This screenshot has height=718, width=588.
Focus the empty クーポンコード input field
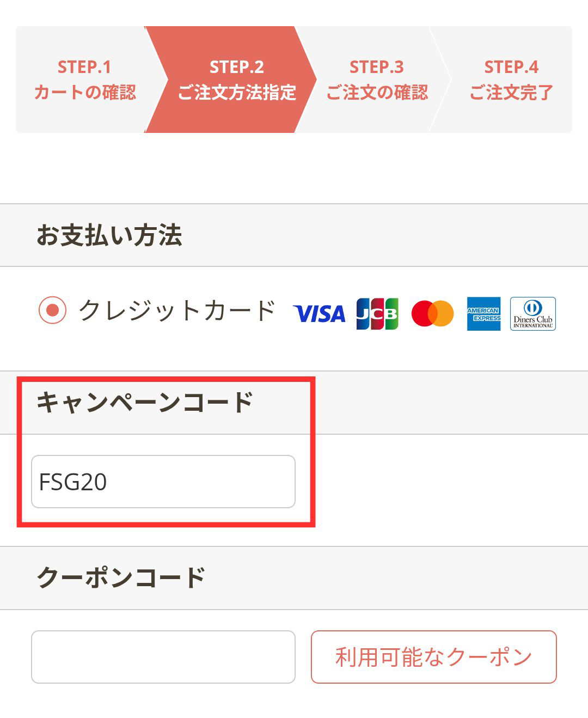pyautogui.click(x=163, y=656)
